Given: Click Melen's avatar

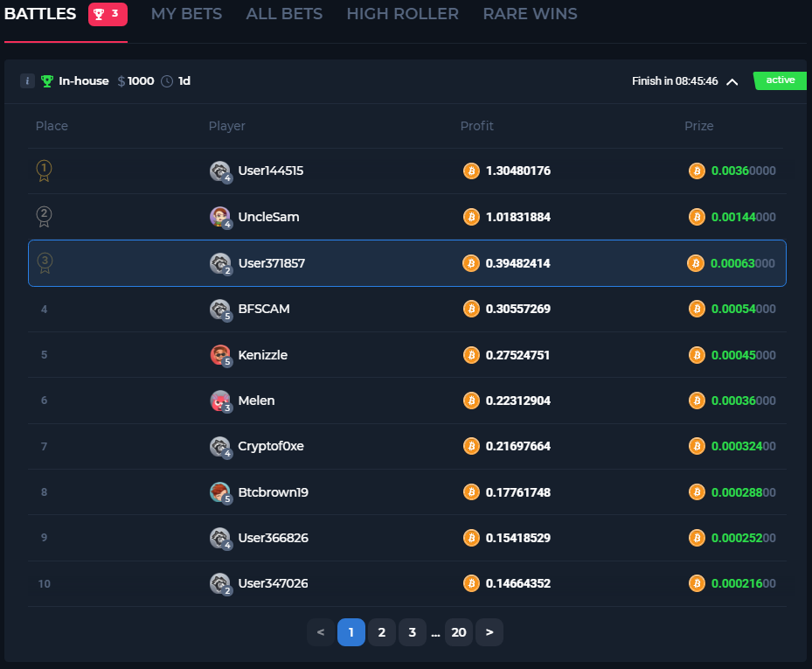Looking at the screenshot, I should click(220, 401).
